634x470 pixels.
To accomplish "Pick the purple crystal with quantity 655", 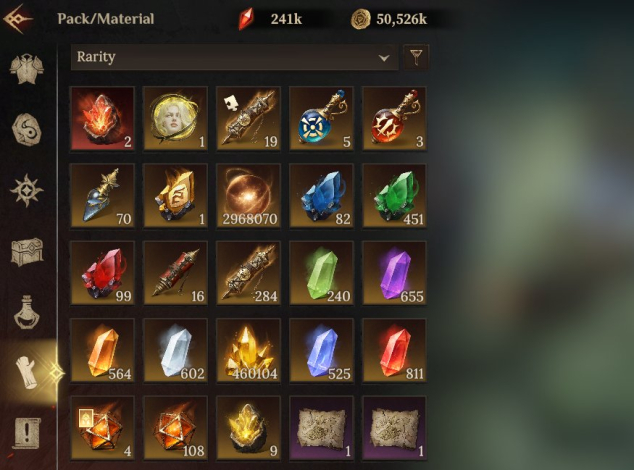I will [394, 273].
